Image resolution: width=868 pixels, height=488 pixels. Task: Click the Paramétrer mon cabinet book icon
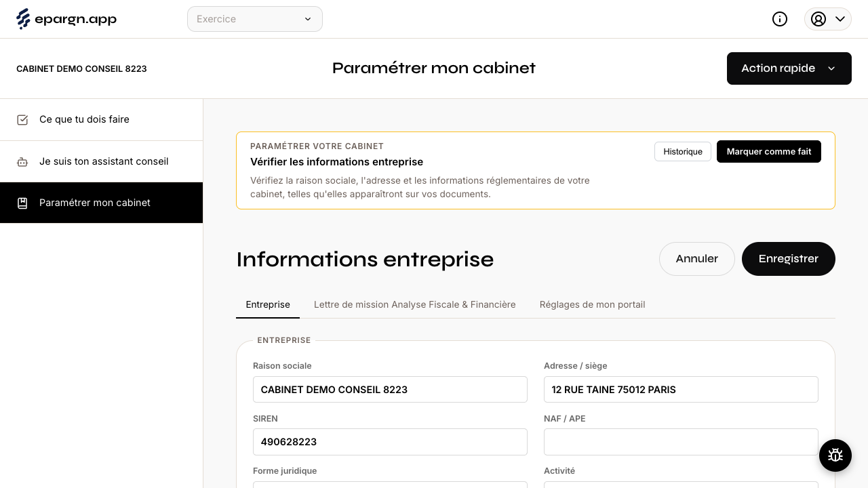coord(22,203)
